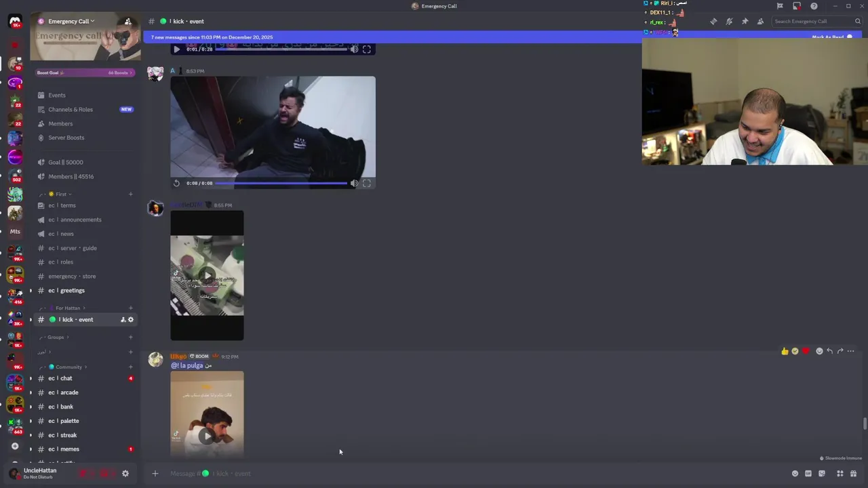Add channel plus next to First category
The height and width of the screenshot is (488, 868).
coord(131,194)
